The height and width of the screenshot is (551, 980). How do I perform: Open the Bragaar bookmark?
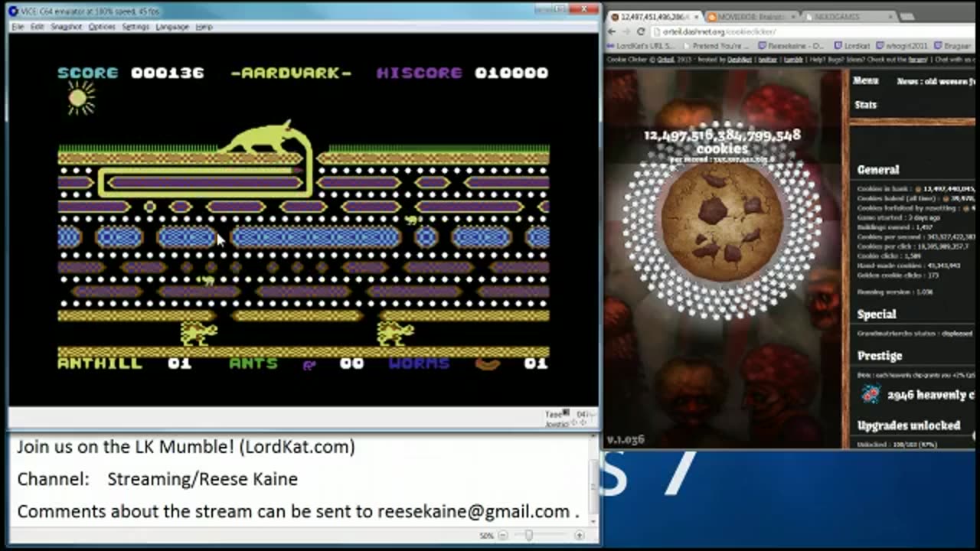click(952, 46)
